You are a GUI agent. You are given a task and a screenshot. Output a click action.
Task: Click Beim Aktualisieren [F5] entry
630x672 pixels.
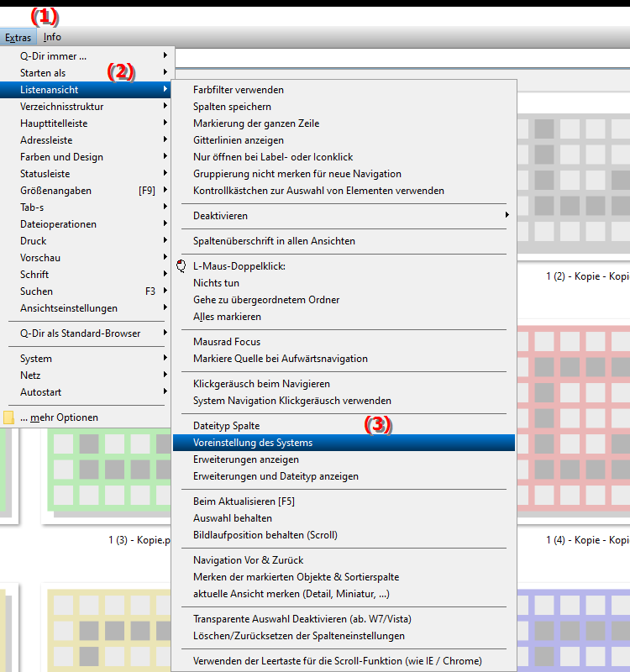tap(344, 501)
